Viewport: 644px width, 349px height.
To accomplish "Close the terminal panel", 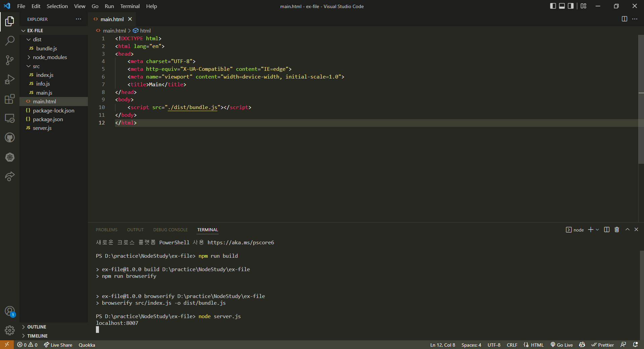I will click(x=636, y=230).
